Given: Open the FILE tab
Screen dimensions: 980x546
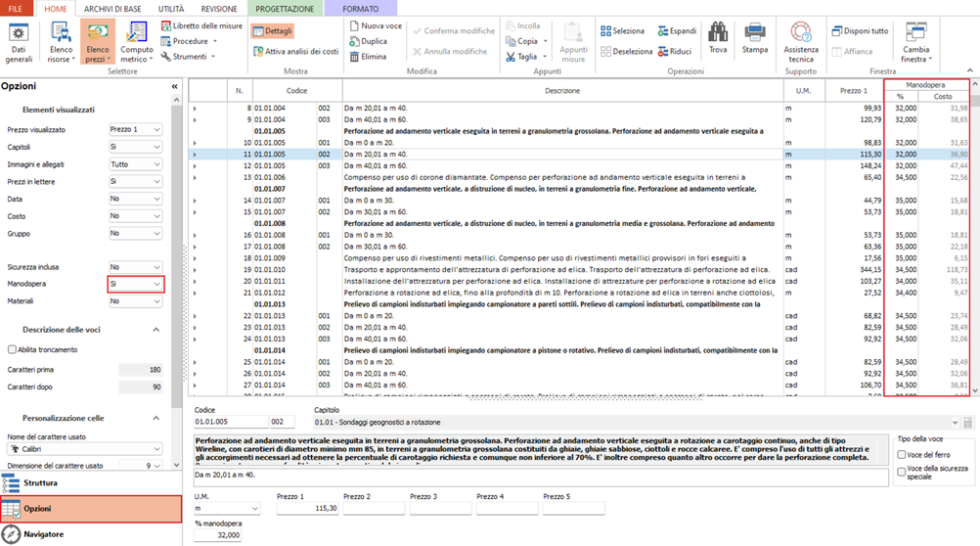Looking at the screenshot, I should (16, 9).
